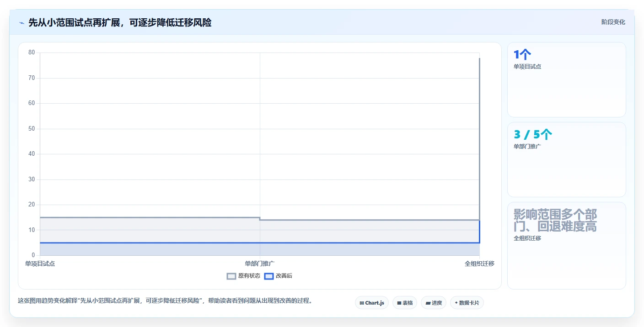
Task: Click the 80 y-axis tick label
Action: tap(32, 53)
